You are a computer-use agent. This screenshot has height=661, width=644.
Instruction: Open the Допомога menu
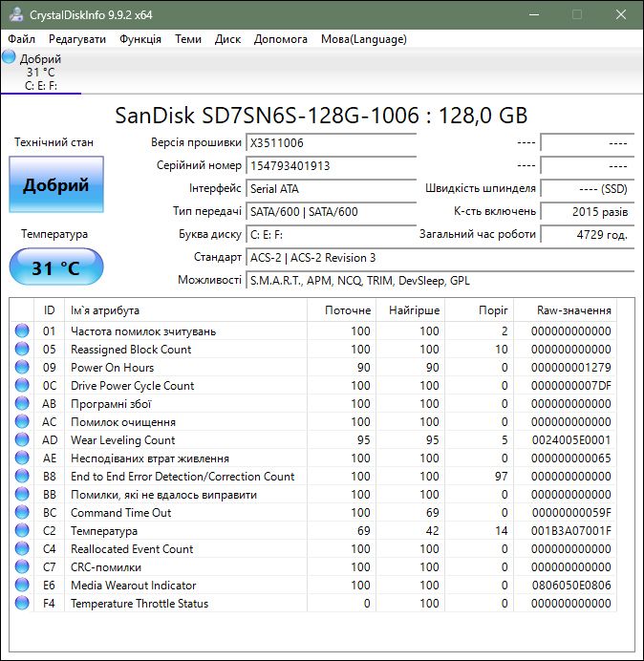point(281,39)
